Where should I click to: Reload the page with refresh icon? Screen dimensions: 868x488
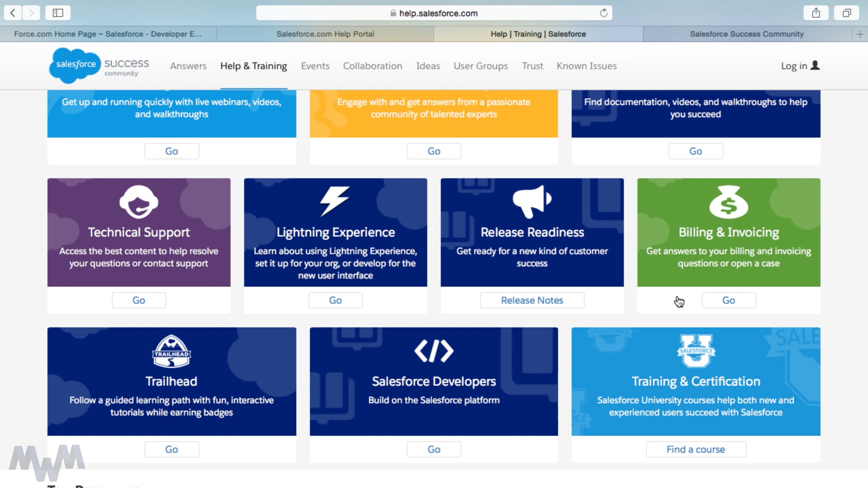tap(604, 13)
